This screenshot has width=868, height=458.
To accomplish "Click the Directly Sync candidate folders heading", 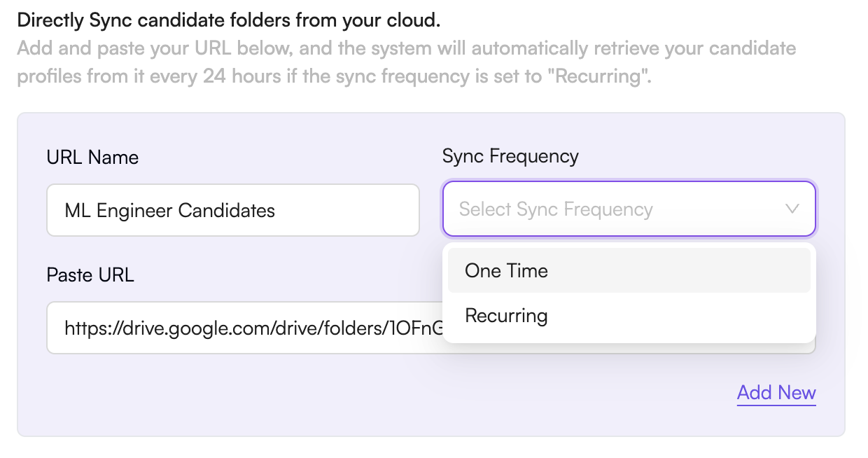I will [x=229, y=20].
